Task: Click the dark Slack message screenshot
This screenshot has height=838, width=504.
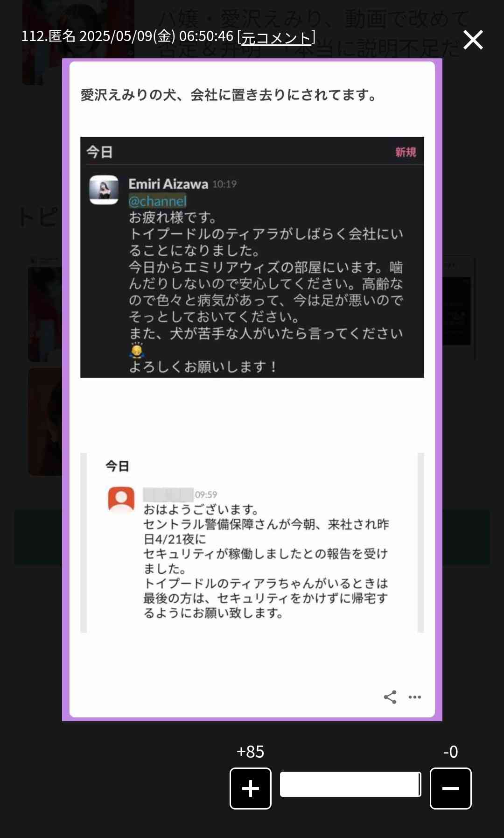Action: coord(252,257)
